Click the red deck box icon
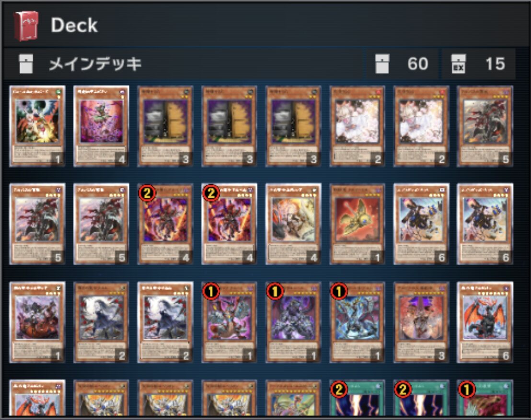The height and width of the screenshot is (420, 531). click(26, 26)
